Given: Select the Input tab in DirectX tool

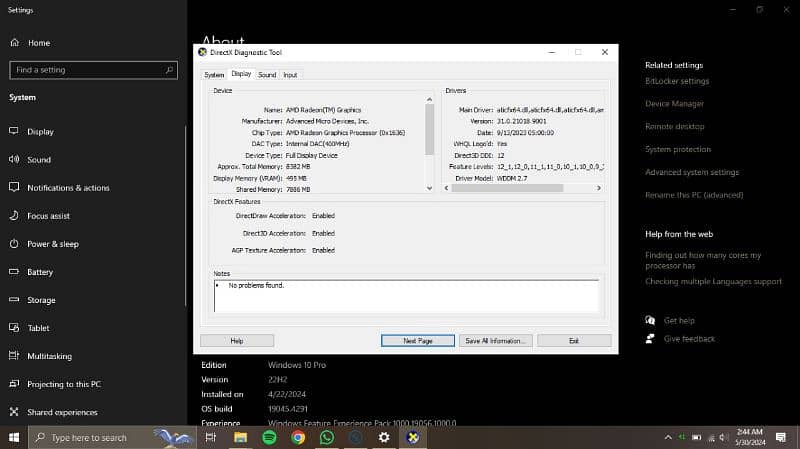Looking at the screenshot, I should (x=290, y=75).
